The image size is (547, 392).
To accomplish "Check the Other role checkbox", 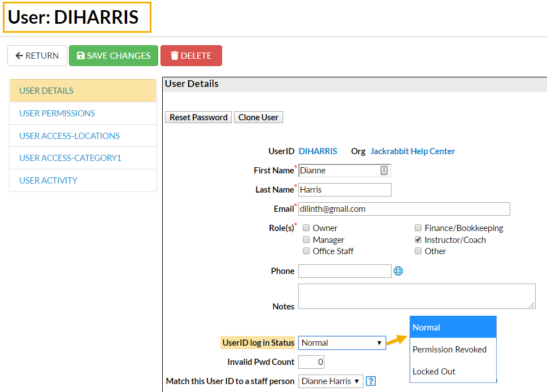I will [418, 251].
